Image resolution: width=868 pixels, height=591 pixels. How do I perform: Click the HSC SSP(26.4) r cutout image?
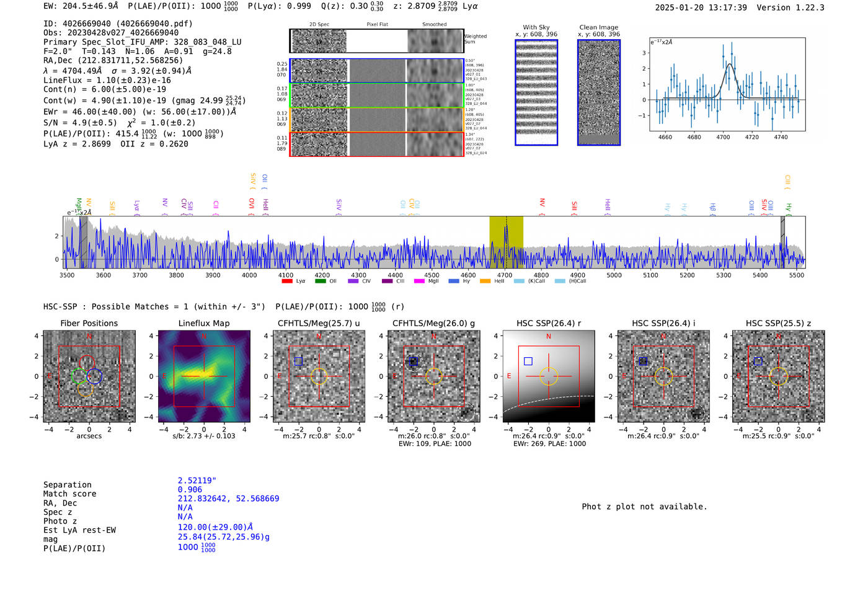coord(549,376)
